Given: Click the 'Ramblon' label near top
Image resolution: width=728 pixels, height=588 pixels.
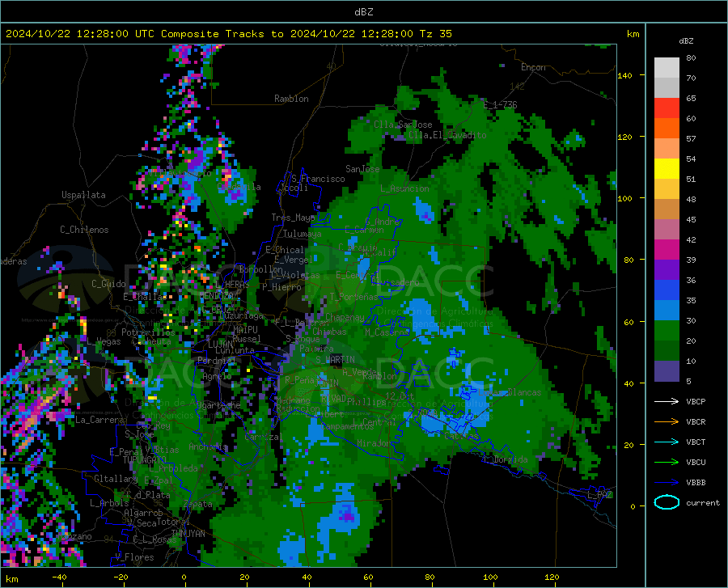Looking at the screenshot, I should 291,99.
